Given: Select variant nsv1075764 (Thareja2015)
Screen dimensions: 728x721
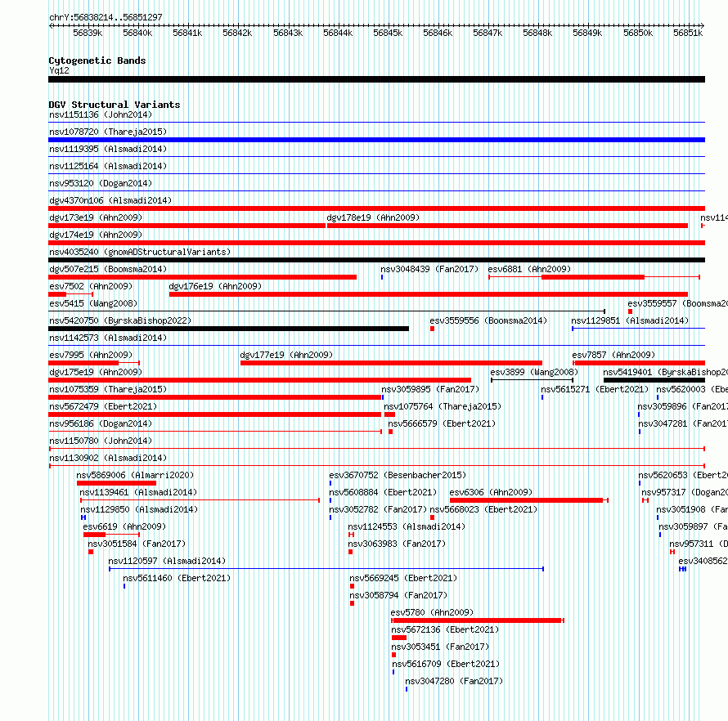Looking at the screenshot, I should [443, 406].
